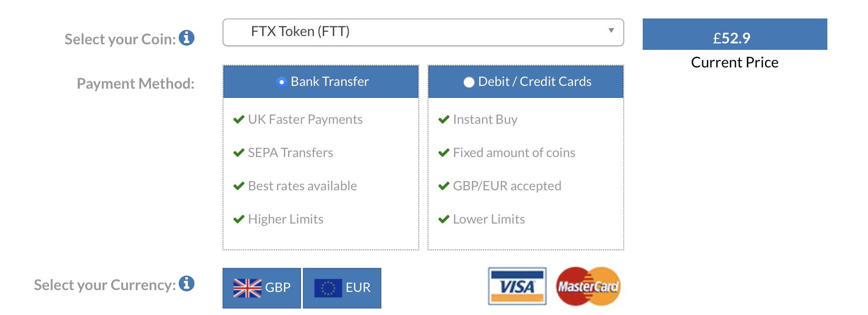The height and width of the screenshot is (315, 868).
Task: Click the EU flag icon
Action: pos(328,288)
